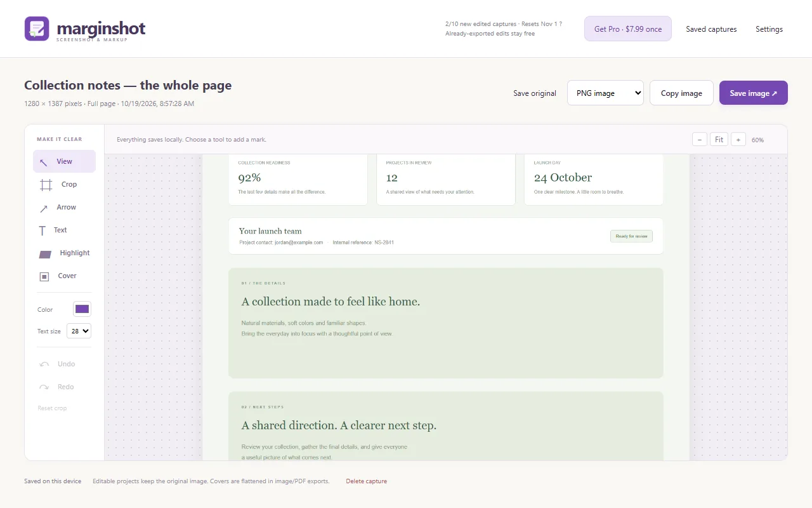Fit the capture to the canvas
This screenshot has height=508, width=812.
(x=719, y=140)
